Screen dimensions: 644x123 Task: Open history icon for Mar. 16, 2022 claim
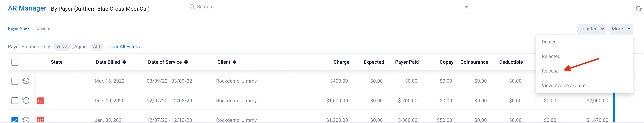click(26, 81)
